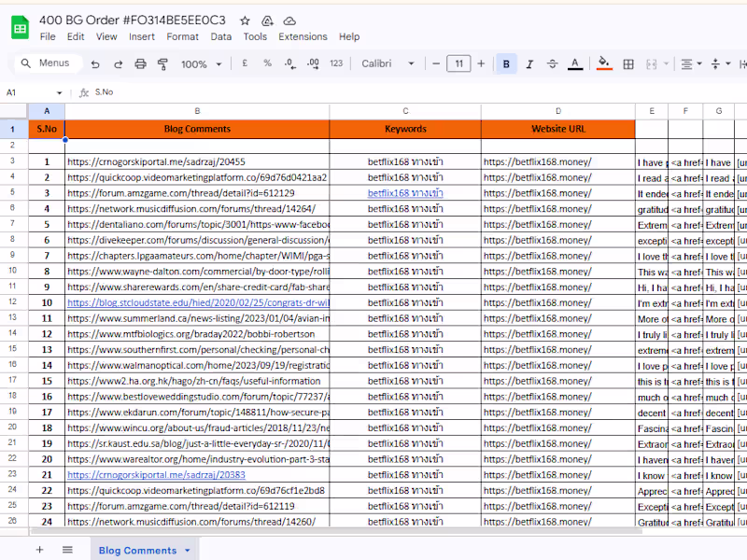
Task: Open the Extensions menu
Action: [x=303, y=36]
